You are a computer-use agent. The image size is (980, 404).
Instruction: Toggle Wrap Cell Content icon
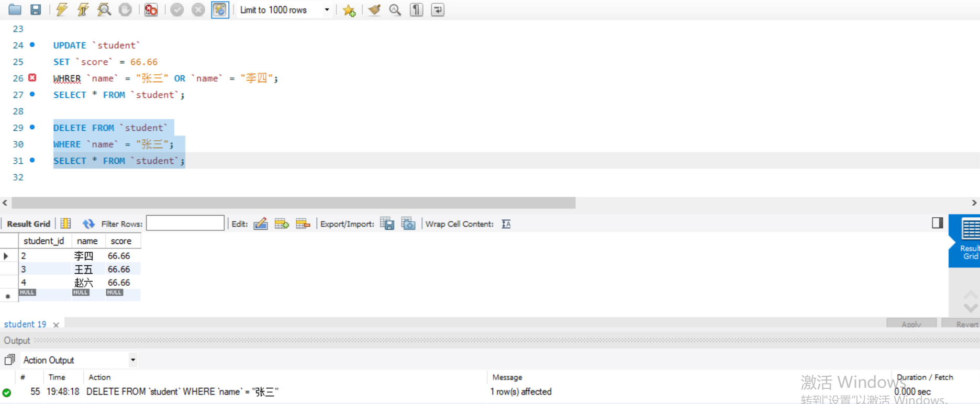506,224
